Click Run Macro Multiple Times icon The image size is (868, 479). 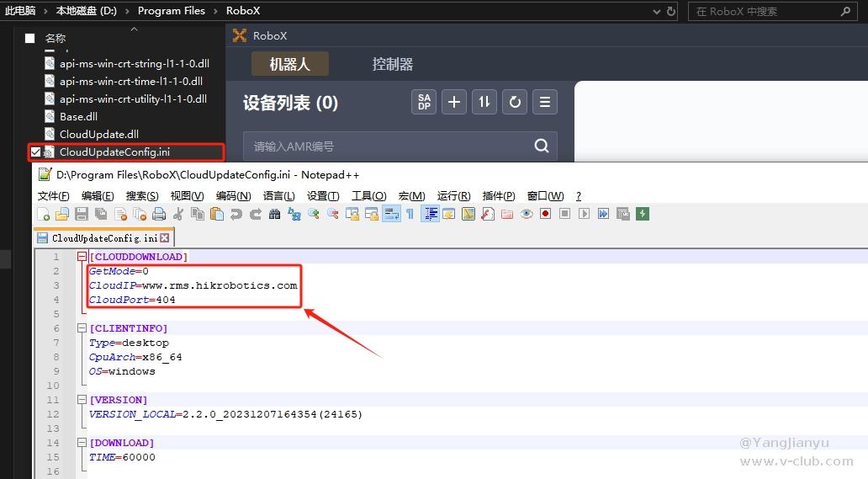[x=603, y=214]
